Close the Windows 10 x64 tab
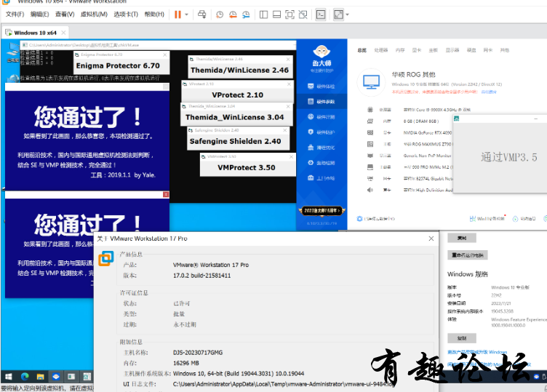The width and height of the screenshot is (547, 392). point(63,33)
